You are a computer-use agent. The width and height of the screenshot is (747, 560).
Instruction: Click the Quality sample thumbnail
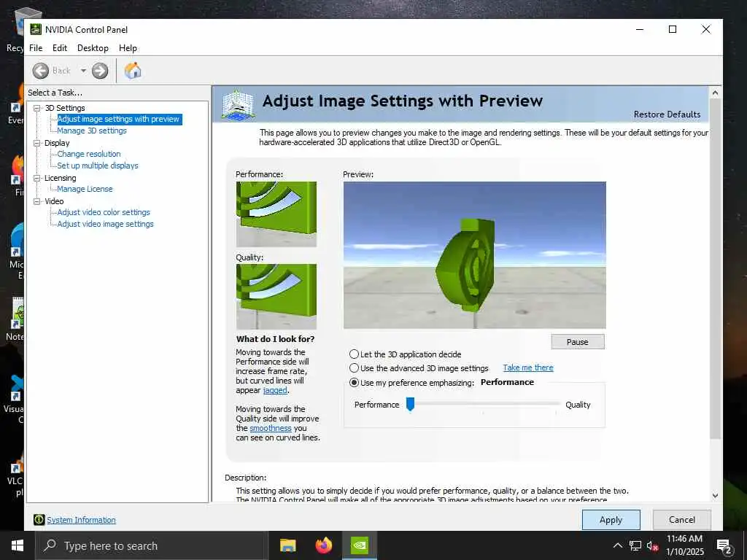[276, 297]
